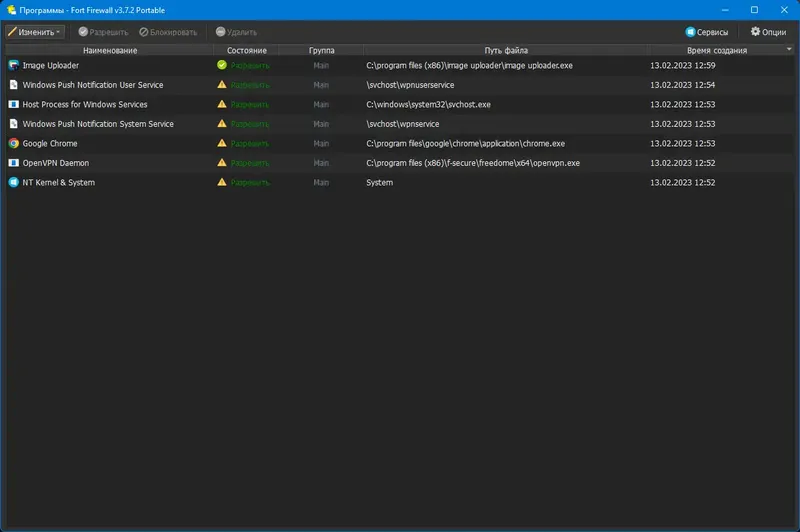Toggle the sort arrow on the Время создания column
The width and height of the screenshot is (800, 532).
click(x=789, y=49)
